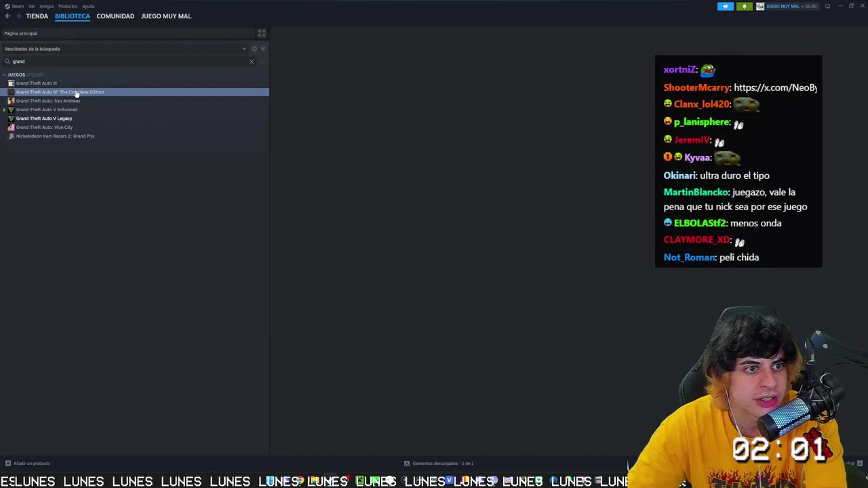Click the GTA V Legacy game icon

point(11,119)
